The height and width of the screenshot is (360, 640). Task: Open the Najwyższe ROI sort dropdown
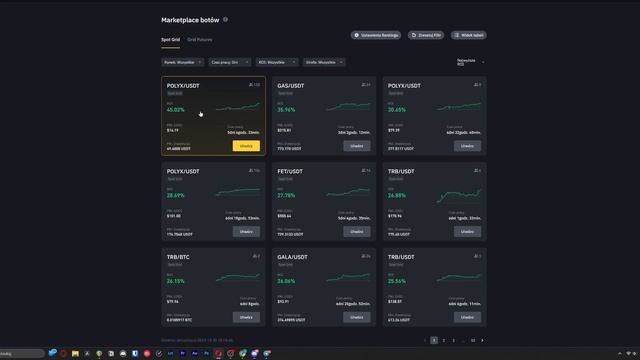pos(470,62)
